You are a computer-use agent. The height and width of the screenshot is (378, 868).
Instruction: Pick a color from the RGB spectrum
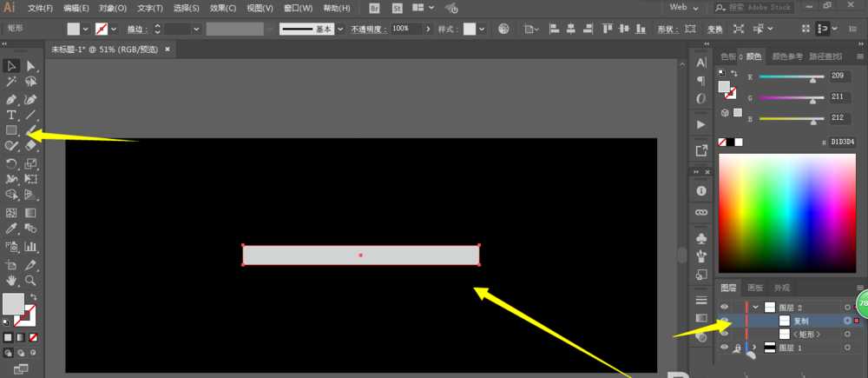[786, 214]
